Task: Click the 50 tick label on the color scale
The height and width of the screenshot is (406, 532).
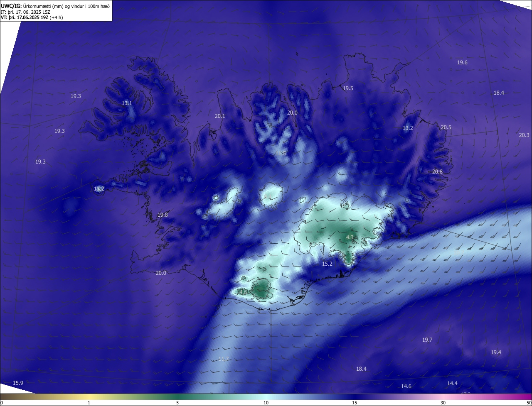Action: point(529,403)
